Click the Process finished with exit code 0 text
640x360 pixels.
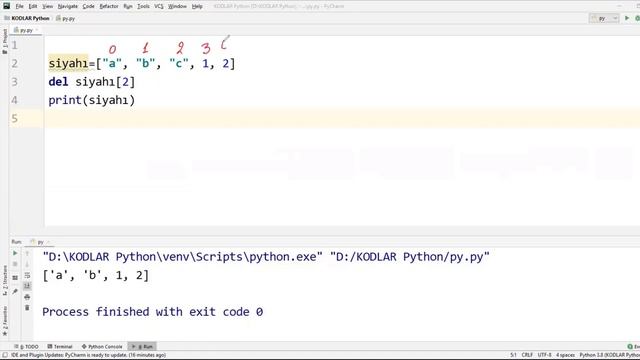click(153, 312)
